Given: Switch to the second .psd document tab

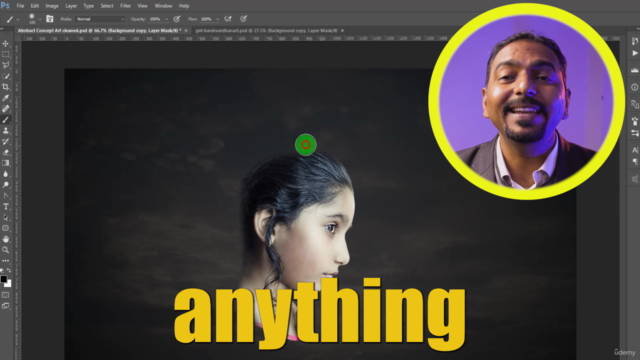Looking at the screenshot, I should click(x=267, y=31).
